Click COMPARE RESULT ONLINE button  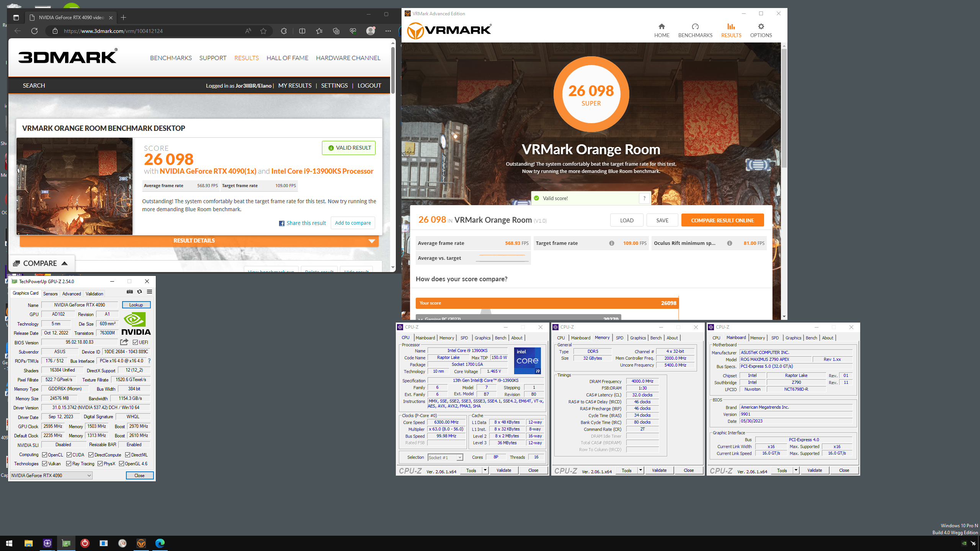tap(722, 220)
